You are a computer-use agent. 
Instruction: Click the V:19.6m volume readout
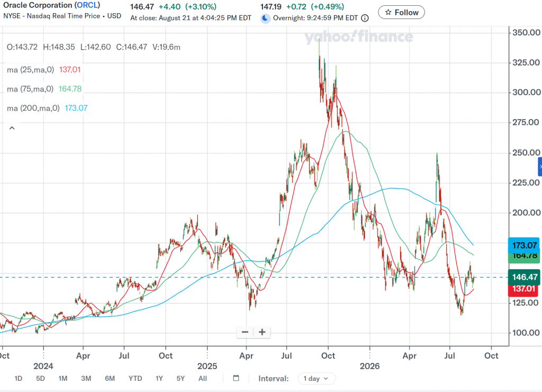(x=166, y=47)
